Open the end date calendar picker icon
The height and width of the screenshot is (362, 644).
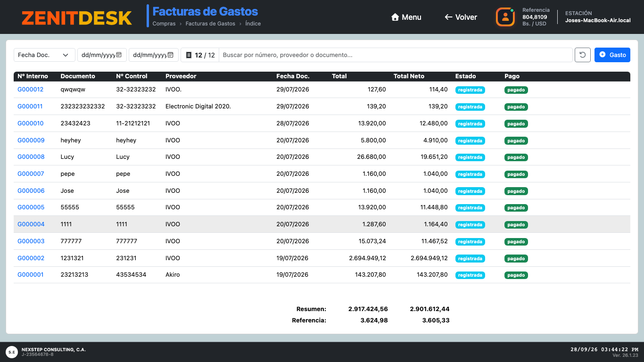[170, 55]
